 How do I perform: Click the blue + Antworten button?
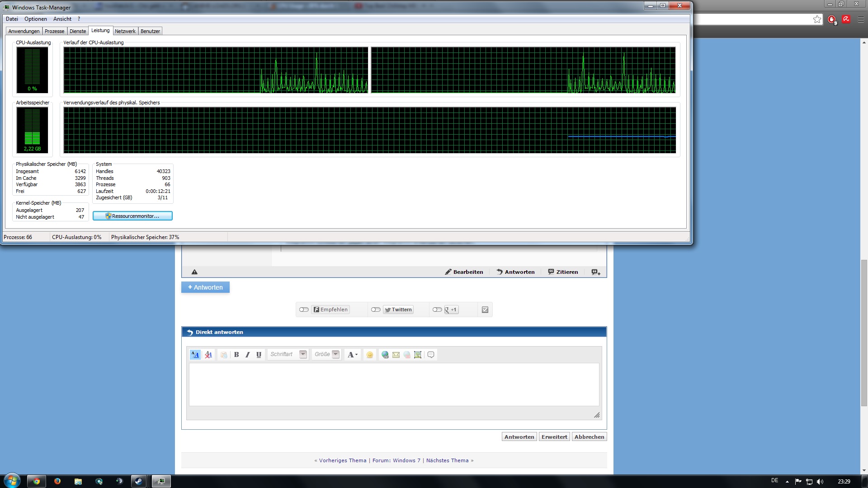(x=206, y=287)
